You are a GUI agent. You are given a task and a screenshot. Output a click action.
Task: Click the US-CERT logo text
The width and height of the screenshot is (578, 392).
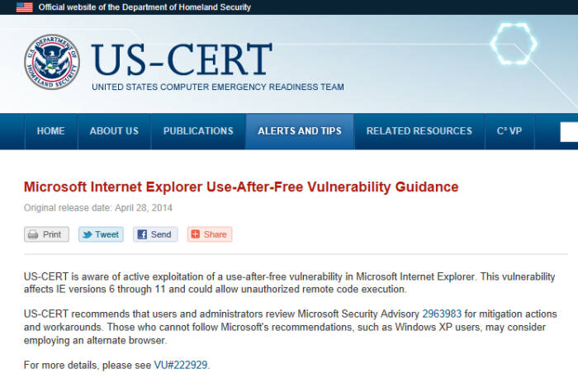[x=182, y=59]
